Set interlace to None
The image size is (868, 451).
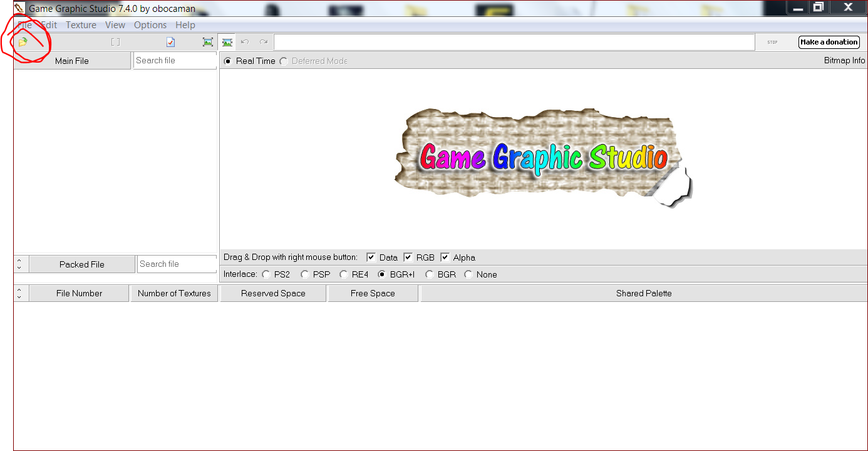[468, 274]
